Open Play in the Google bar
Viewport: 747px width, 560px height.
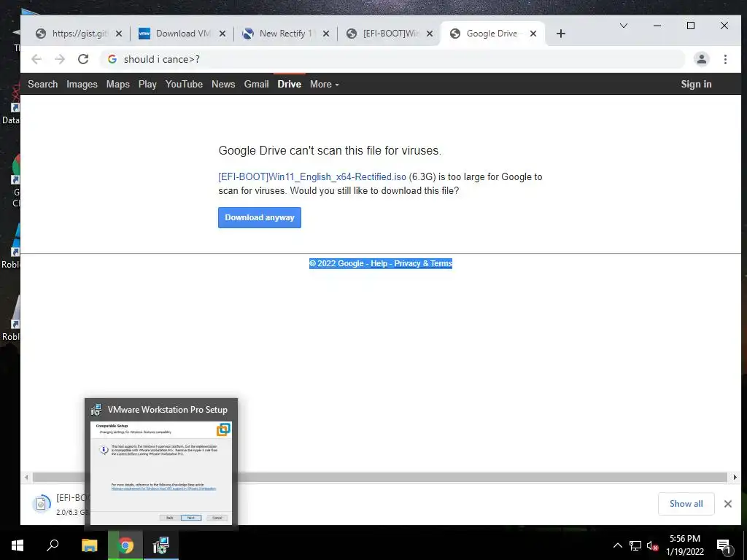tap(147, 85)
